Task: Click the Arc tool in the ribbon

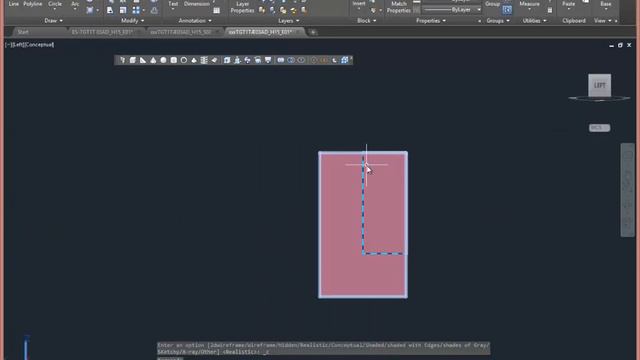Action: (x=75, y=4)
